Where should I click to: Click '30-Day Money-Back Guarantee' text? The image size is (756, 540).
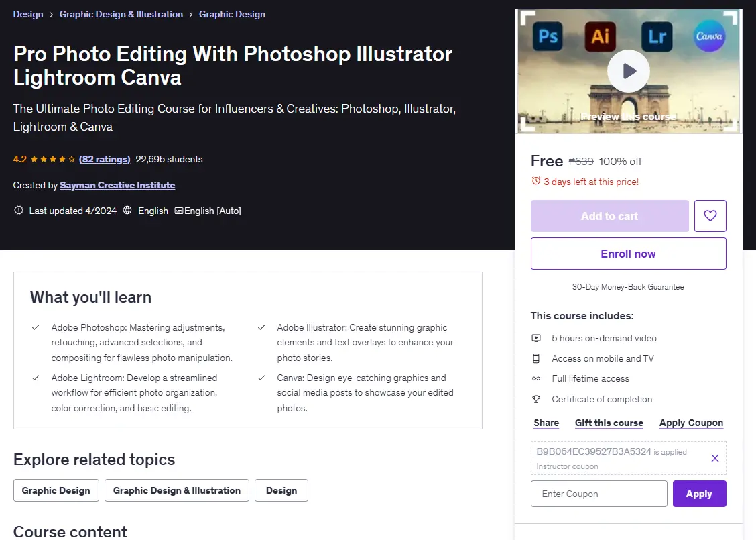click(628, 287)
